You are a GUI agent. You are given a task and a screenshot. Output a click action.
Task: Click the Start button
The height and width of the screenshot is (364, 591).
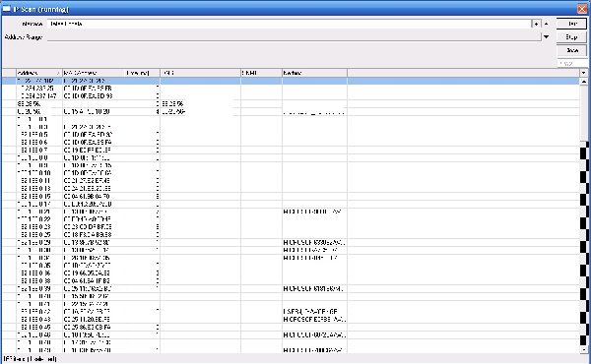[571, 24]
